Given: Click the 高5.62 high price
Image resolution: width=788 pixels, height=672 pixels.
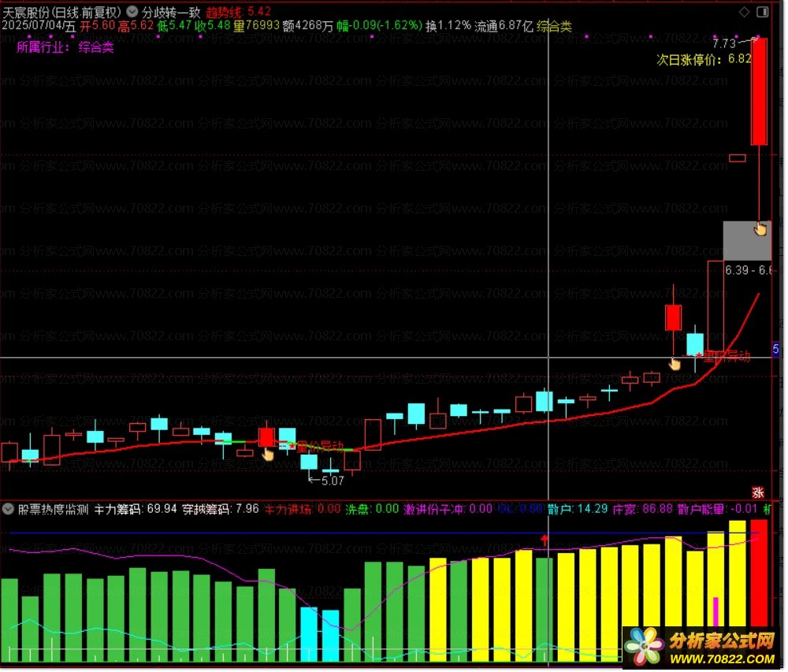Looking at the screenshot, I should pyautogui.click(x=136, y=26).
